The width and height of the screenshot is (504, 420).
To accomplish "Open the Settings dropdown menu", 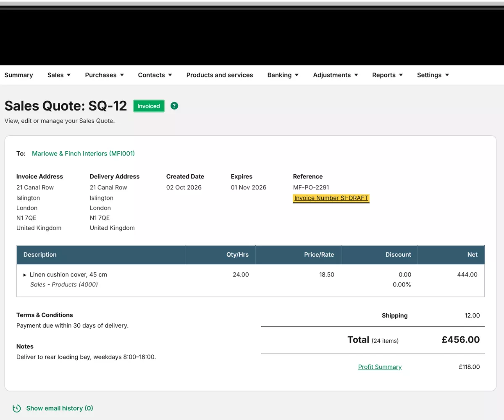I will tap(433, 75).
